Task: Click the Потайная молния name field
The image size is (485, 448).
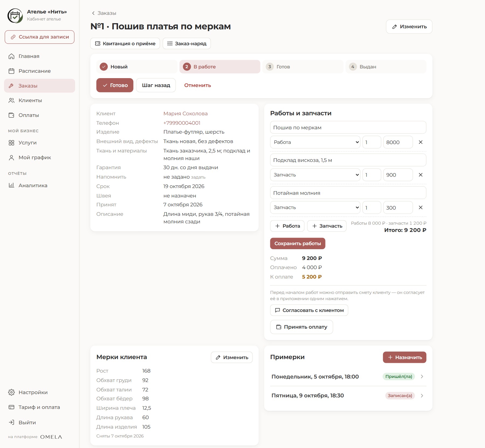Action: coord(348,193)
